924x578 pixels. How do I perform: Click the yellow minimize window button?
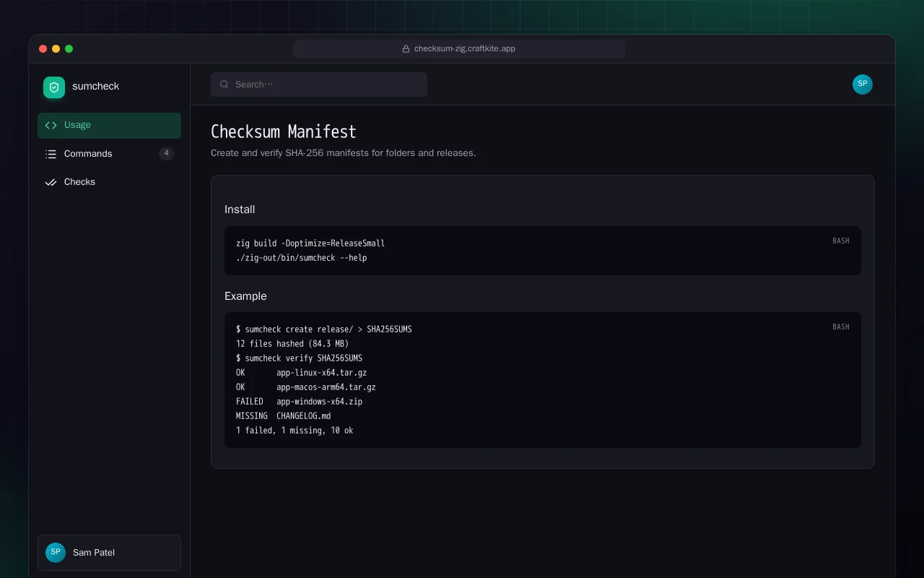[56, 49]
